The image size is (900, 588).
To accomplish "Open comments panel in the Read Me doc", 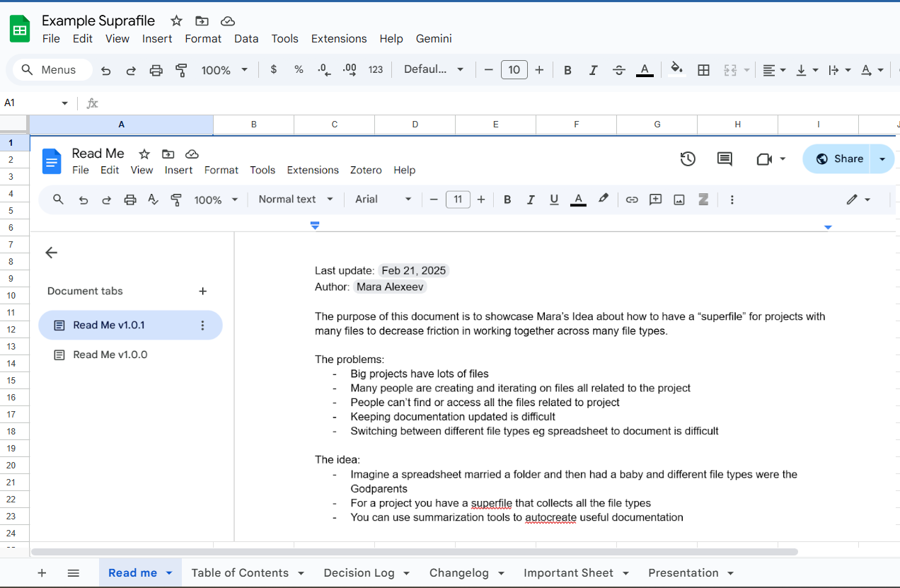I will click(x=725, y=159).
